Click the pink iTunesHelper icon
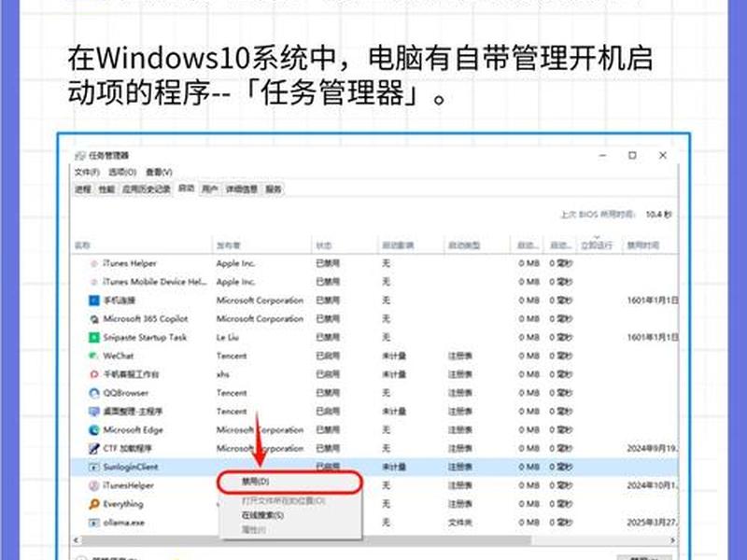747x560 pixels. pyautogui.click(x=94, y=485)
